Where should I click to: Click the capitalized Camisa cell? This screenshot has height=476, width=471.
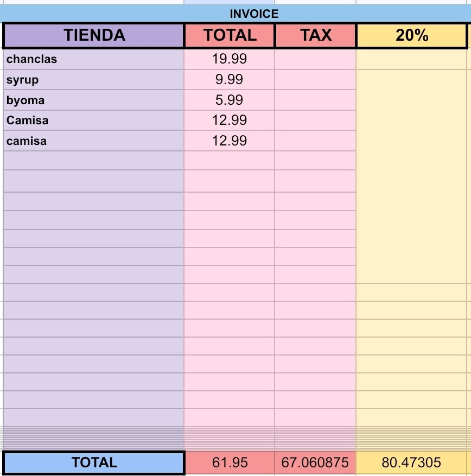93,120
